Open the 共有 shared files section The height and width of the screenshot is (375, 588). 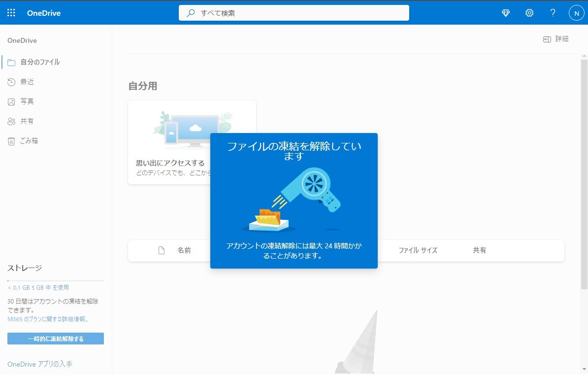(x=27, y=121)
